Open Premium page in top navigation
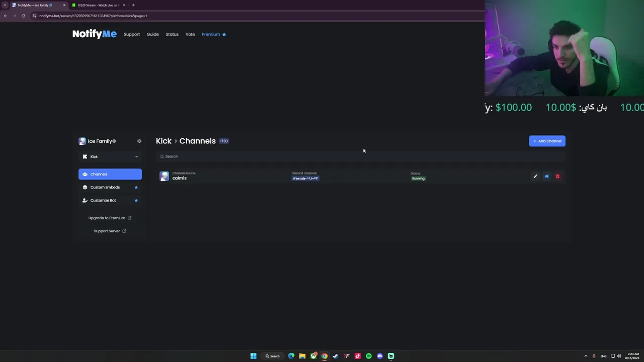Image resolution: width=644 pixels, height=362 pixels. click(214, 34)
